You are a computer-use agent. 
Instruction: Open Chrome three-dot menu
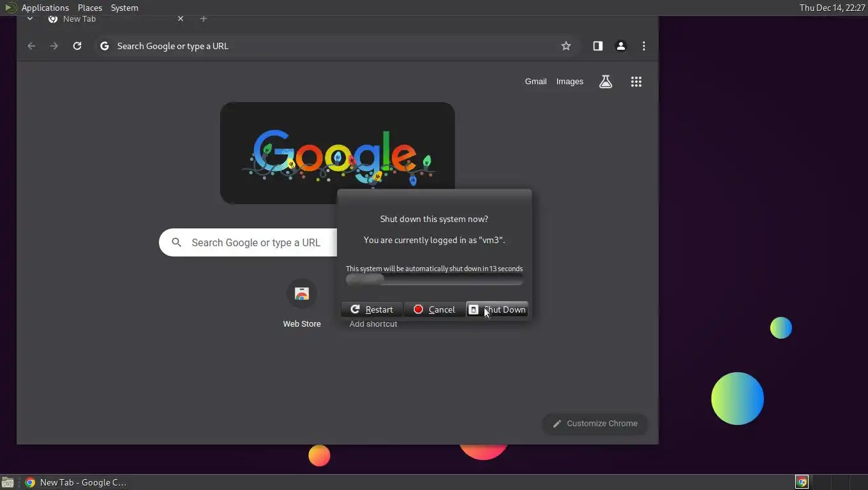pyautogui.click(x=644, y=46)
